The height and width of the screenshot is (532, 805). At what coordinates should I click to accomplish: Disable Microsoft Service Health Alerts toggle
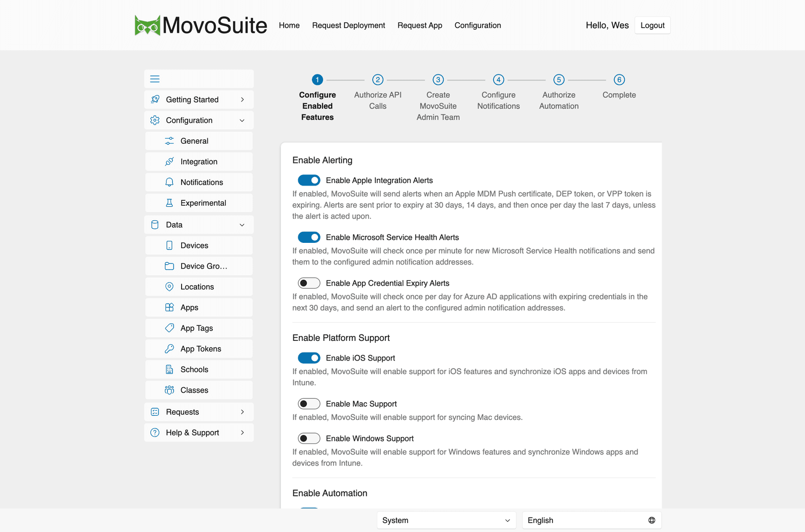pyautogui.click(x=309, y=237)
